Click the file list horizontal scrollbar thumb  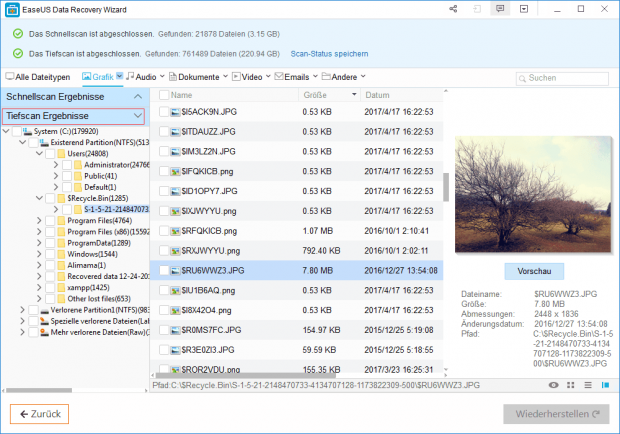[x=246, y=375]
